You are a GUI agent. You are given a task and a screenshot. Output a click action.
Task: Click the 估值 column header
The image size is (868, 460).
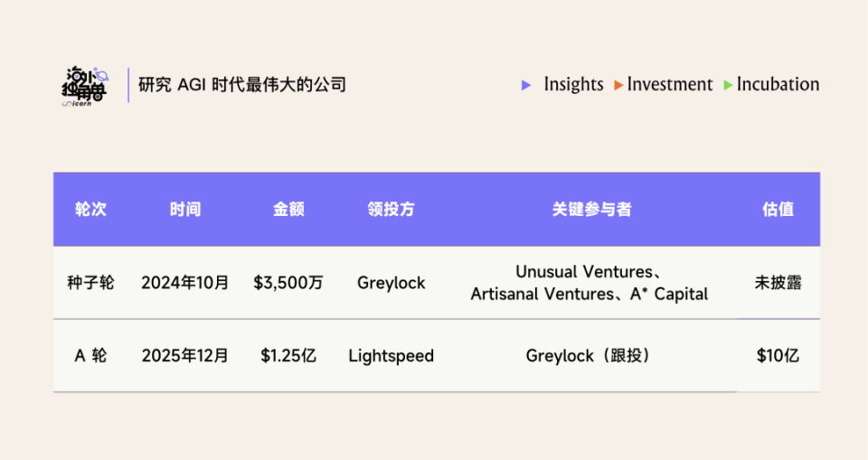click(x=778, y=210)
